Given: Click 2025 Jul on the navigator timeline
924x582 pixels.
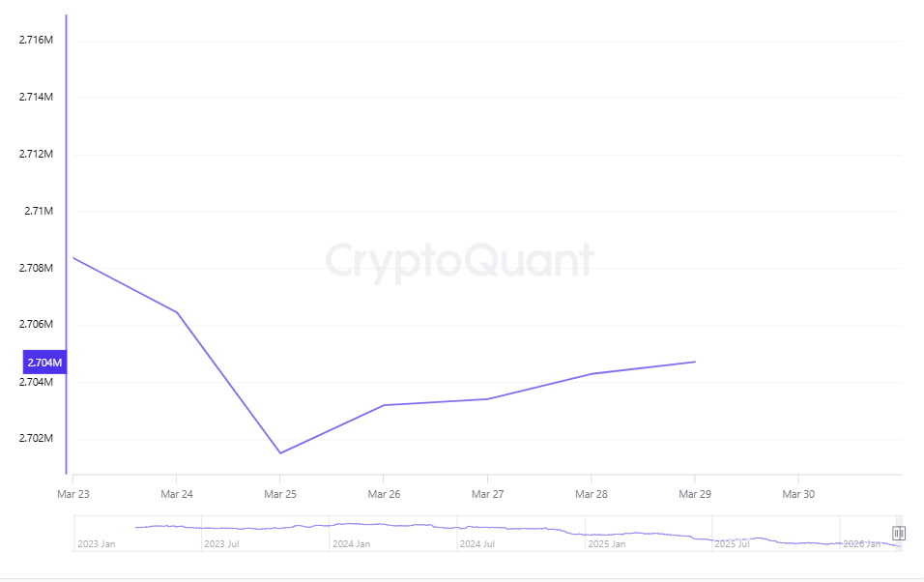Looking at the screenshot, I should tap(732, 544).
